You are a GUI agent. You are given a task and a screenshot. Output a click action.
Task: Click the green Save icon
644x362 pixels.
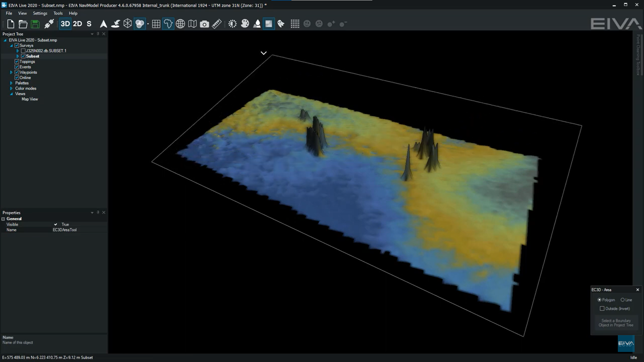click(x=35, y=24)
